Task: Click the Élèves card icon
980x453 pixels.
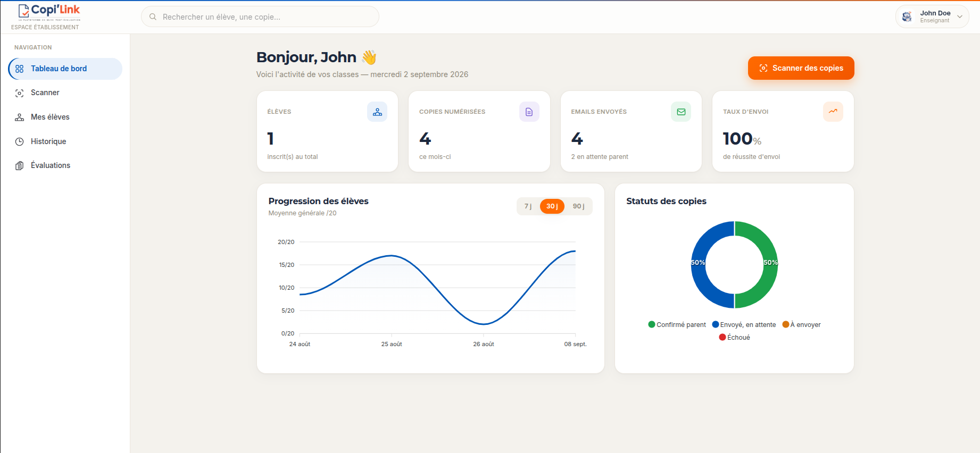Action: [x=377, y=112]
